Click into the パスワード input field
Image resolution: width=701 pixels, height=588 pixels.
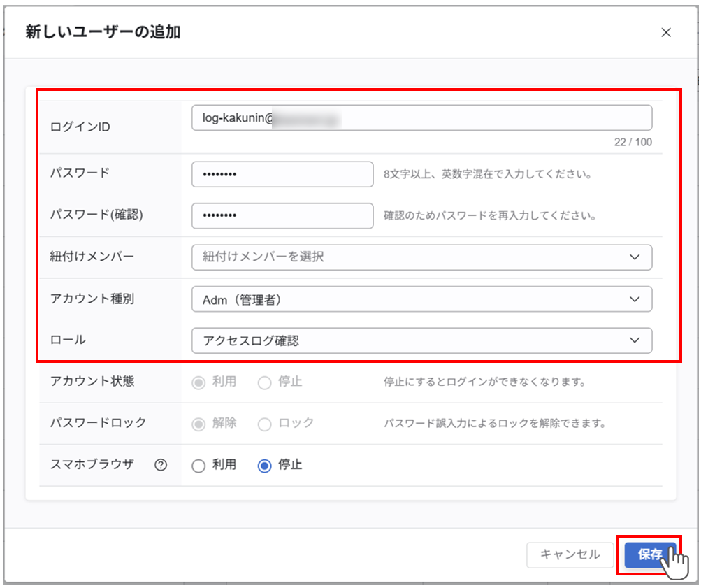click(x=282, y=174)
